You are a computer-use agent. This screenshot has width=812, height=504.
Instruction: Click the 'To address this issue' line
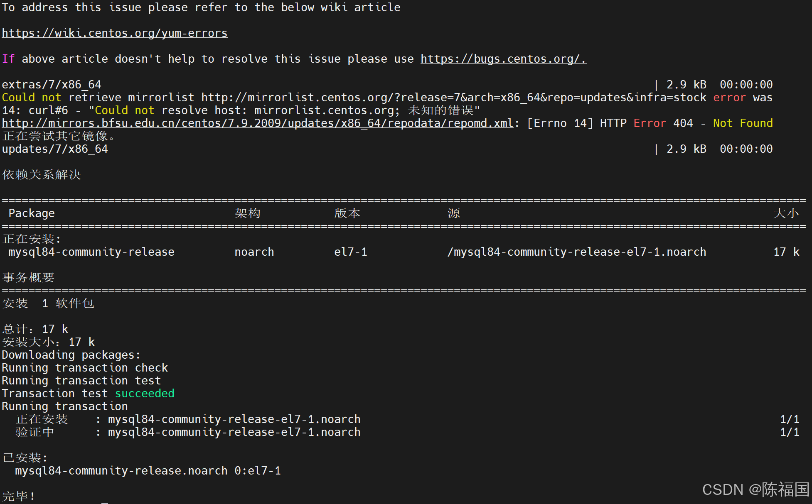tap(201, 7)
